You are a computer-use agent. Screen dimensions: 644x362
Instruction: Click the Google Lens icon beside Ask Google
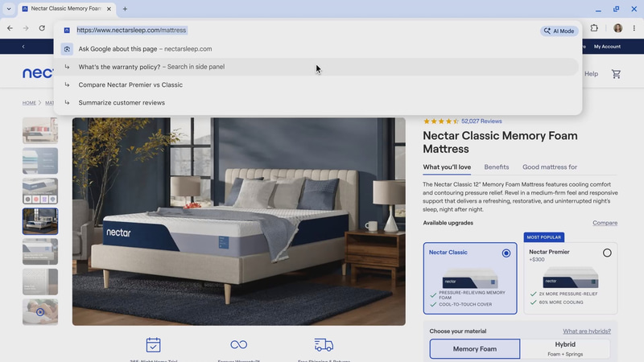pyautogui.click(x=67, y=49)
